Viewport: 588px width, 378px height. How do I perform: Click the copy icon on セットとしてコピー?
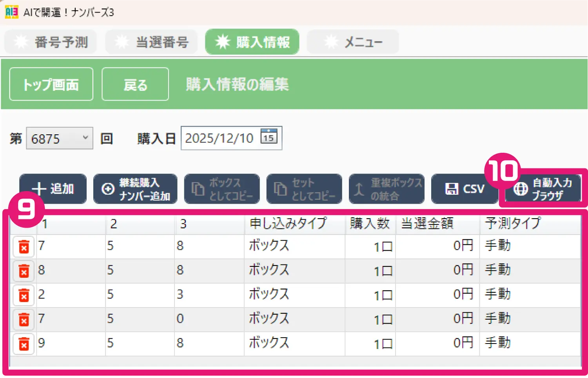click(x=279, y=188)
